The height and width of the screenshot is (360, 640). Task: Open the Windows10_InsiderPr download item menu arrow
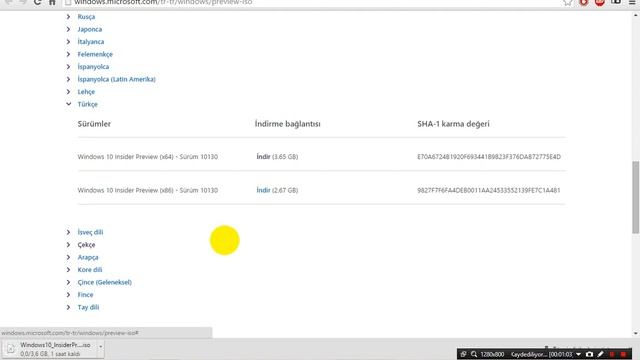(x=100, y=347)
